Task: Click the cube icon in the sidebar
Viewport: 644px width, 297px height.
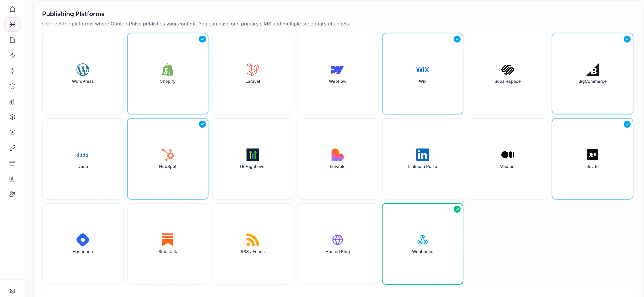Action: (x=12, y=117)
